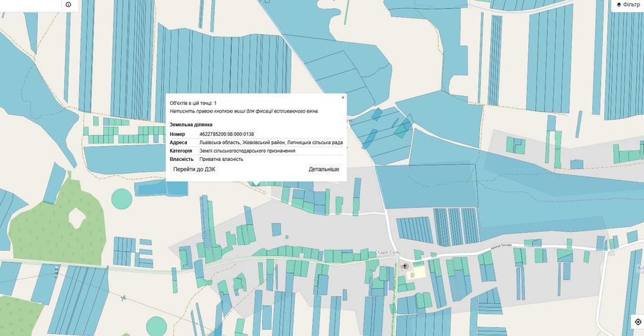Click the Адреса row label

(x=178, y=142)
